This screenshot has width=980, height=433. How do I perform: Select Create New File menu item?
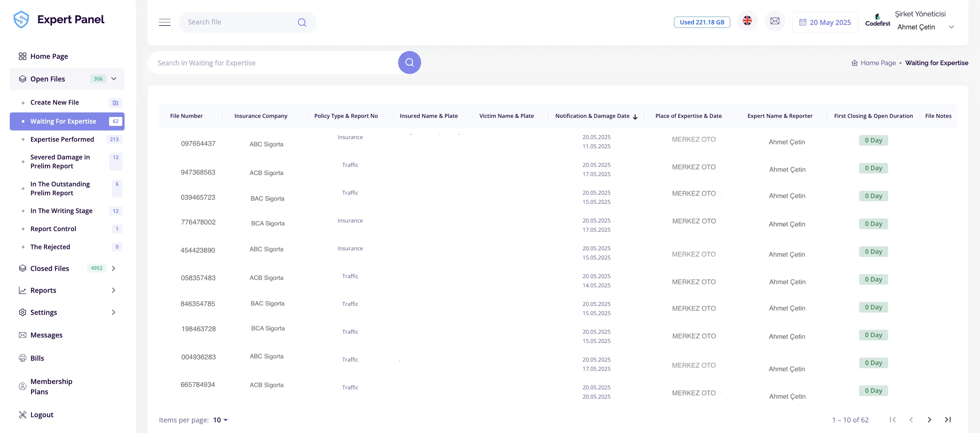click(x=67, y=103)
